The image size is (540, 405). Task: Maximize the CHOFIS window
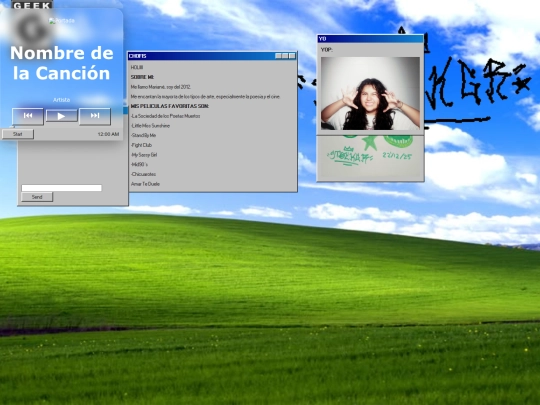point(285,56)
